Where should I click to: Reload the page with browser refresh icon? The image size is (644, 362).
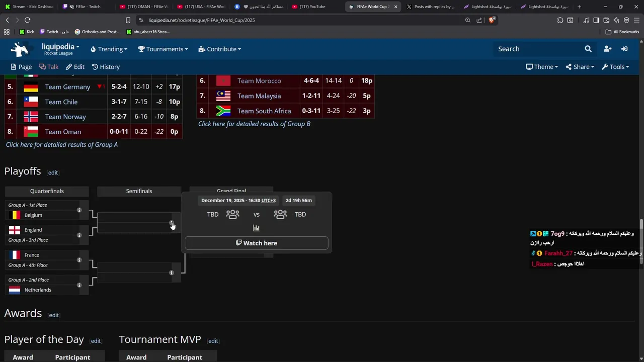click(x=27, y=20)
